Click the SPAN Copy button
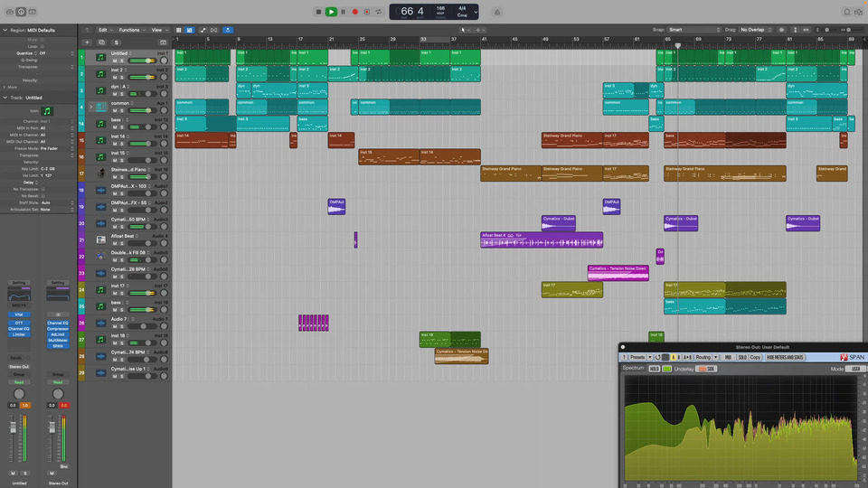The width and height of the screenshot is (868, 488). [x=755, y=358]
